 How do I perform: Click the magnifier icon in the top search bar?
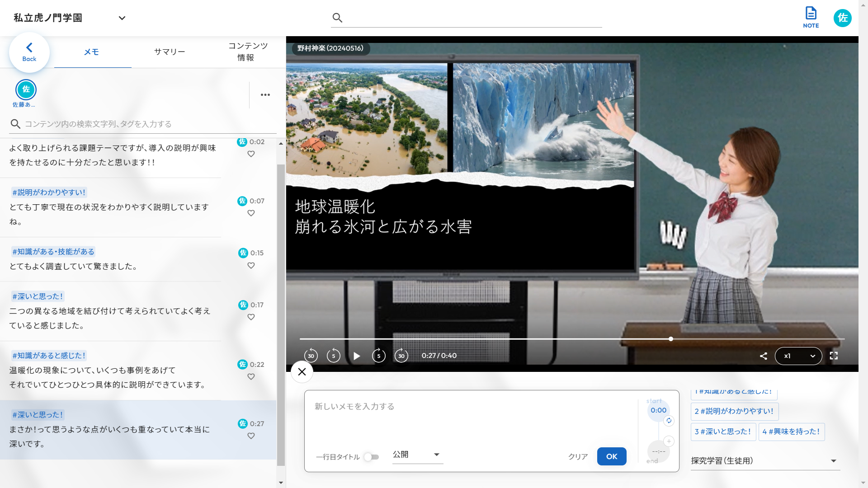(337, 18)
